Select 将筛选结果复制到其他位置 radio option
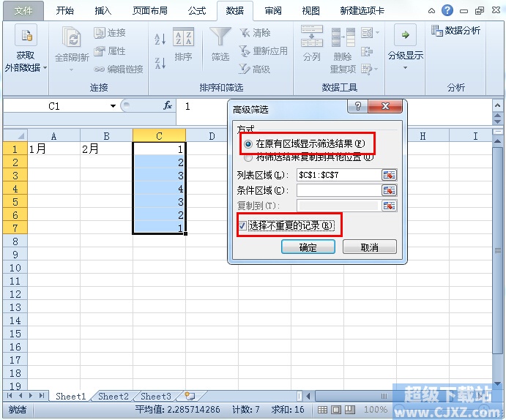The image size is (506, 420). coord(248,157)
